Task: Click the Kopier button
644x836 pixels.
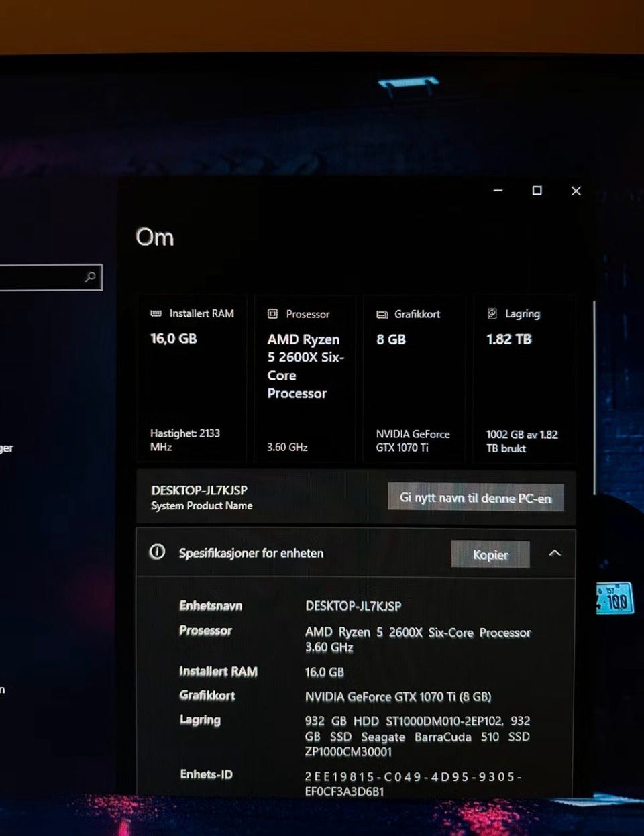Action: coord(490,554)
